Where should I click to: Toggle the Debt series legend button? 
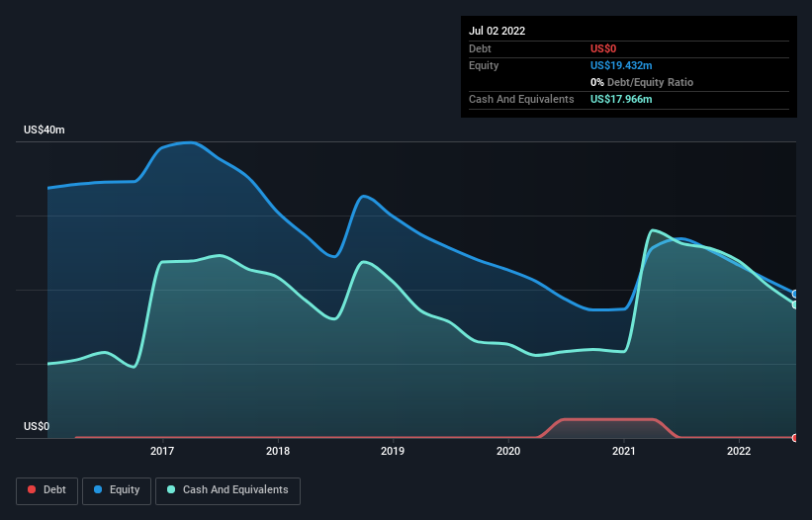coord(46,490)
